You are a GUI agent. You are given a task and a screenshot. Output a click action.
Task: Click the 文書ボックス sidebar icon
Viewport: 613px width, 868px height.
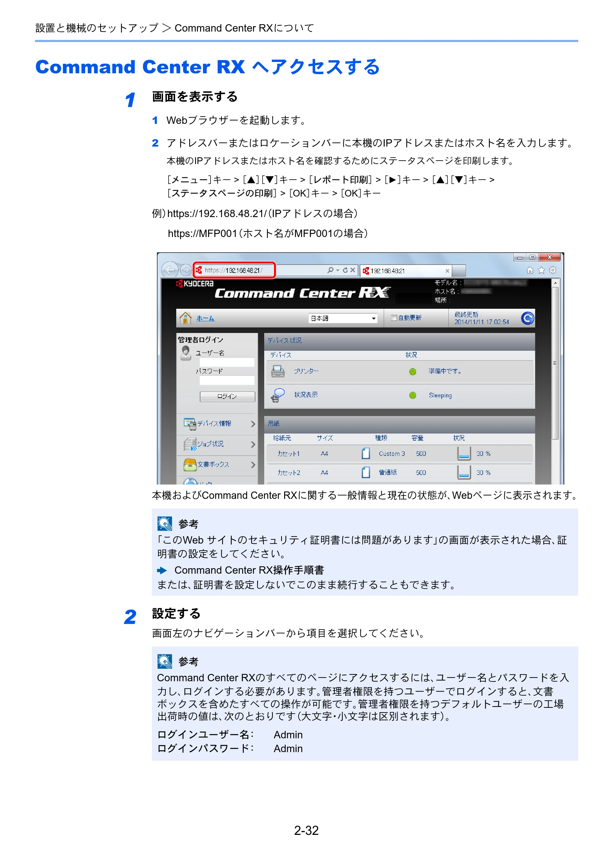tap(190, 465)
